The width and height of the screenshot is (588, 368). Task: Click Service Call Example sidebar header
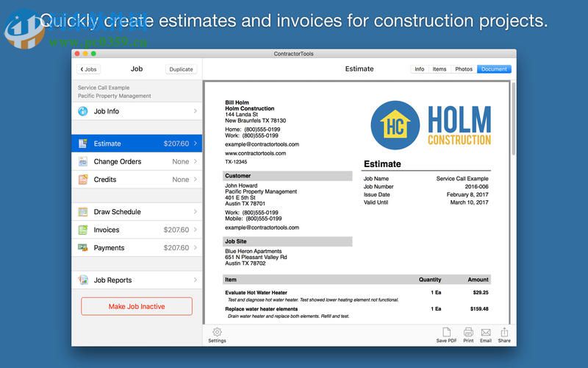tap(104, 88)
